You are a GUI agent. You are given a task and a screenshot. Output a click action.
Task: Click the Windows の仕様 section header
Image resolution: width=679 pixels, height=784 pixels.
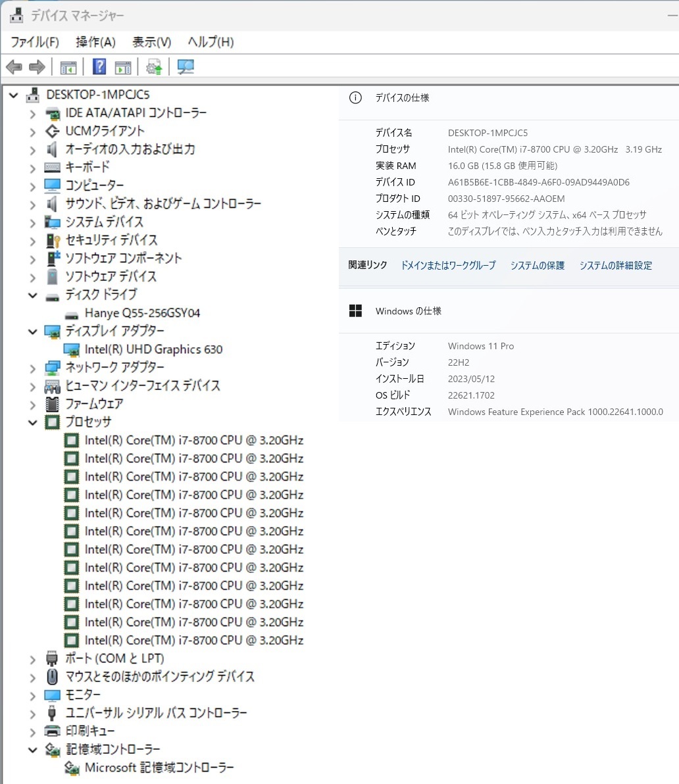click(x=409, y=311)
